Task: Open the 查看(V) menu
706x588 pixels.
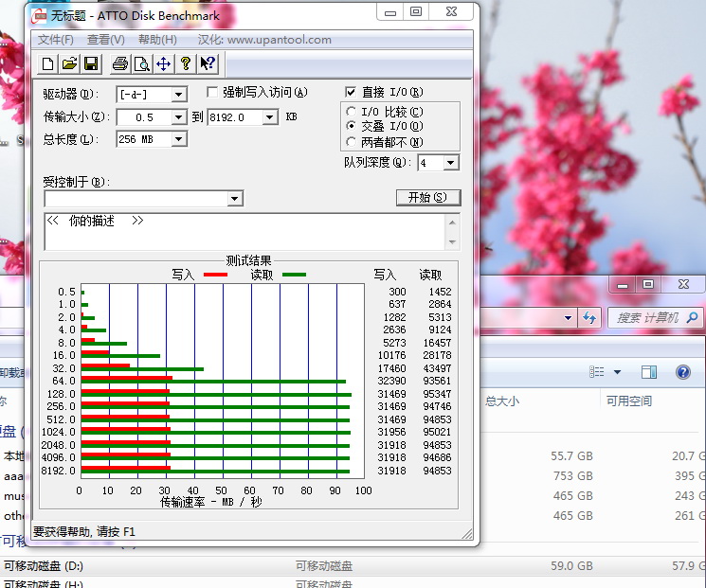Action: [106, 40]
